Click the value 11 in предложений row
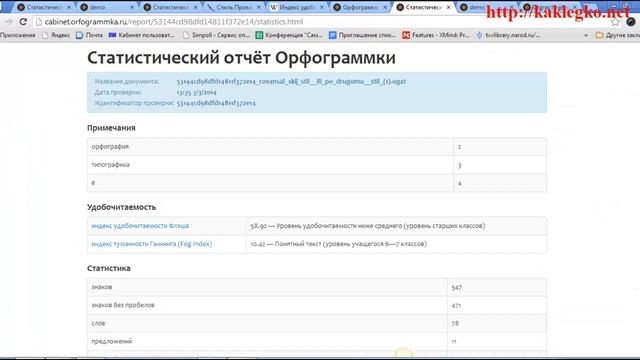The height and width of the screenshot is (360, 640). [454, 342]
